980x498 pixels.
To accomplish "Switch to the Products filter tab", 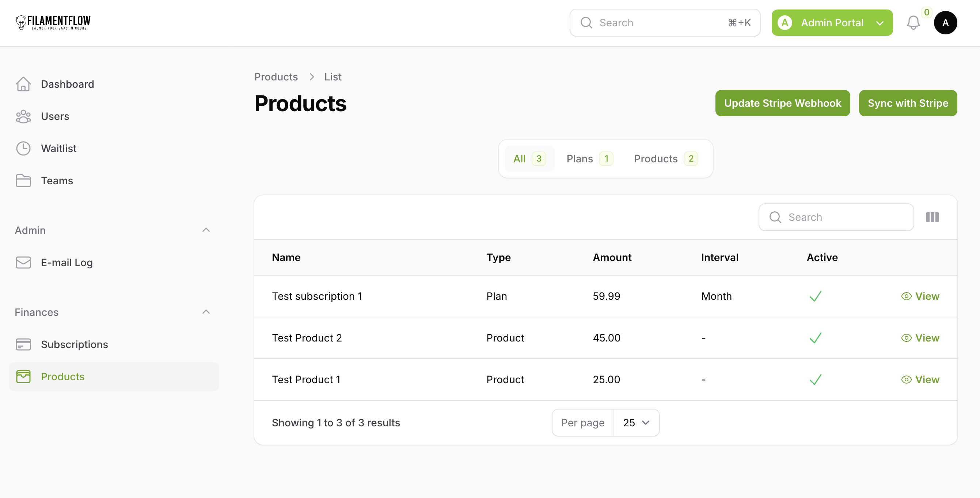I will (x=665, y=159).
